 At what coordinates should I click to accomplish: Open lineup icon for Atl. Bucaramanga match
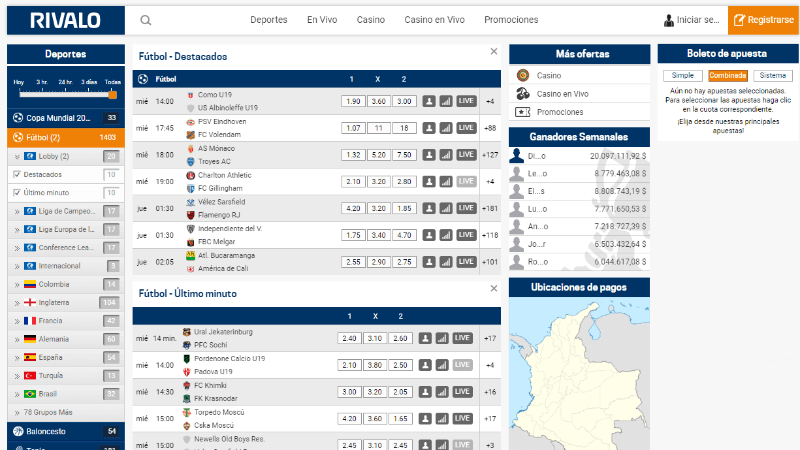[429, 262]
